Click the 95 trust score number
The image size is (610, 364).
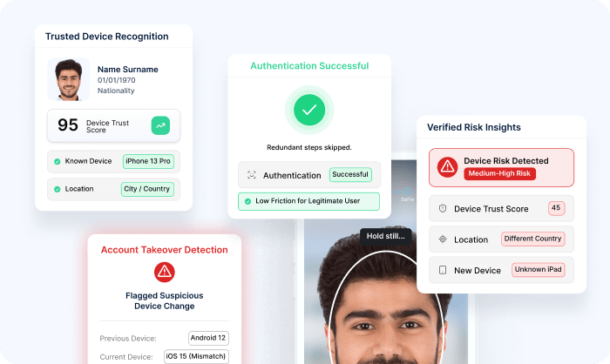(x=68, y=125)
